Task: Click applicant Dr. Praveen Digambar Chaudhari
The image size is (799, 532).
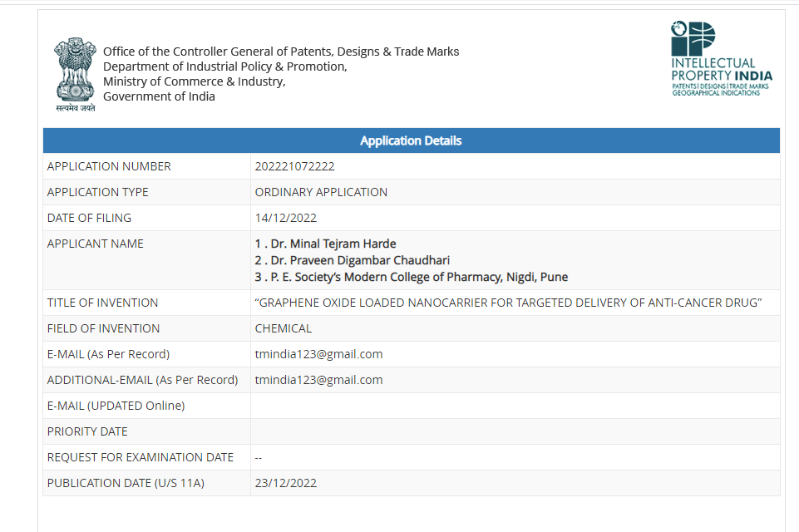Action: click(353, 260)
